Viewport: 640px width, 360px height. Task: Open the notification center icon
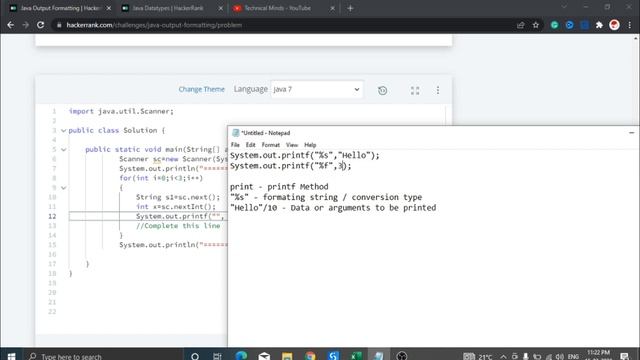click(x=624, y=356)
